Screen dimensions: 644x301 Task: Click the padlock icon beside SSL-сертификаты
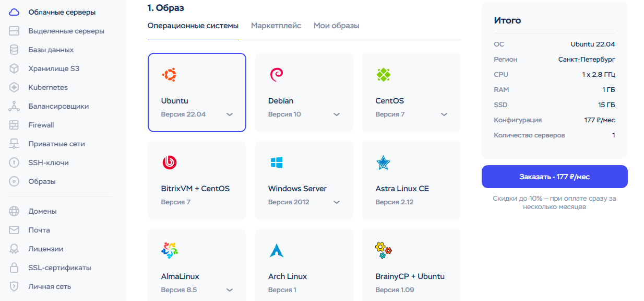tap(14, 268)
